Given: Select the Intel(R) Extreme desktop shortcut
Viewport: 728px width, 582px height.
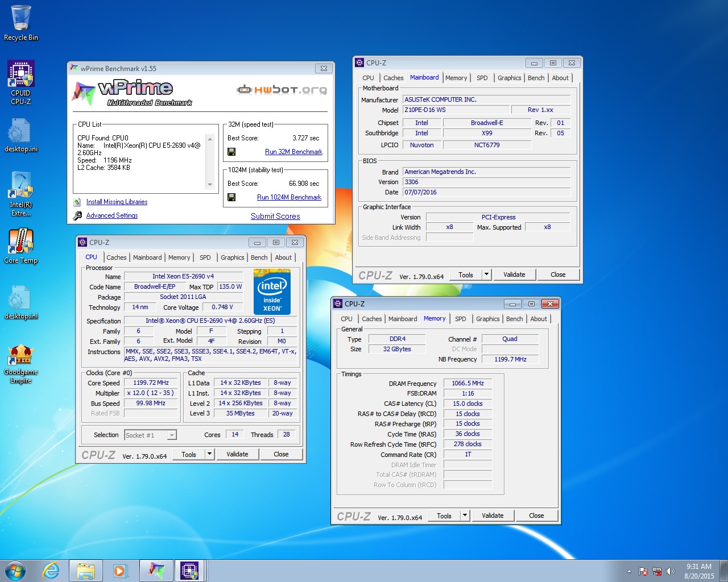Looking at the screenshot, I should [21, 194].
